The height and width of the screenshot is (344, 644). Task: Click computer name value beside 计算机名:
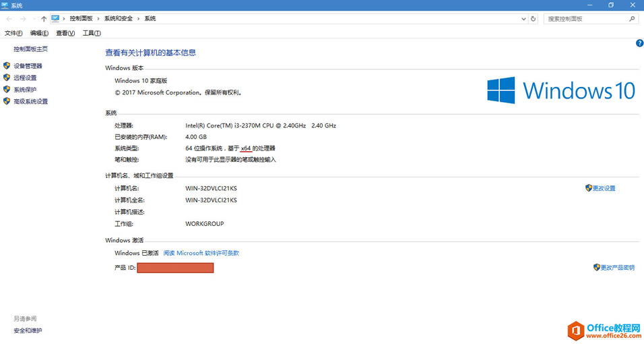click(x=211, y=188)
